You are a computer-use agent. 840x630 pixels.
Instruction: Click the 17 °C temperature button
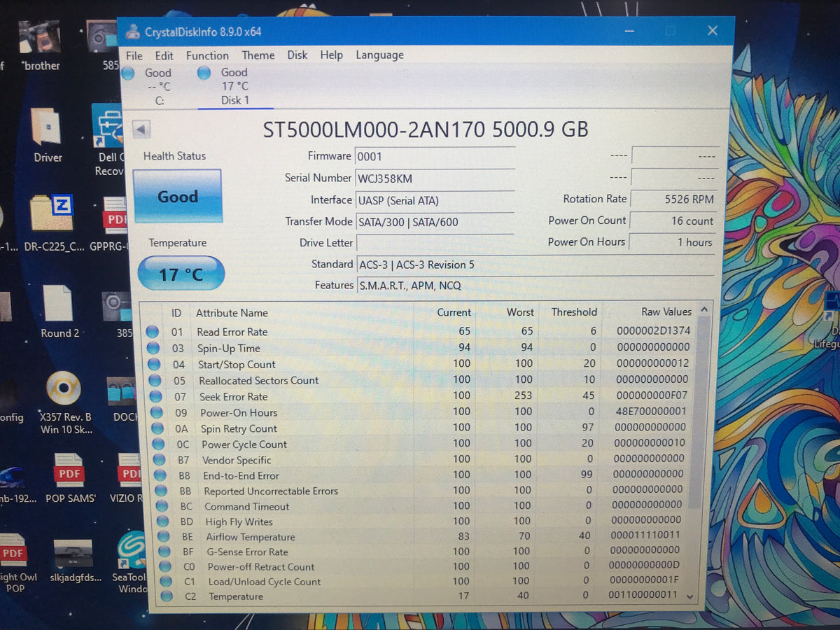(x=181, y=274)
